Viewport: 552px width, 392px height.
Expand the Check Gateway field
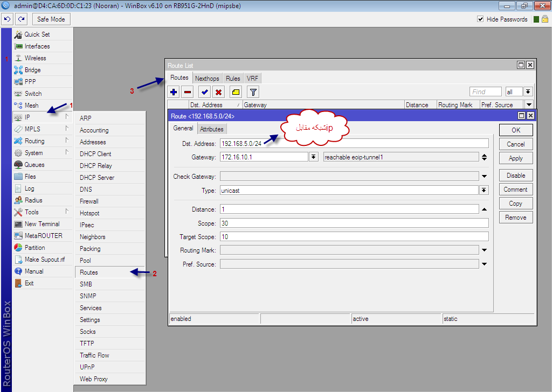(x=485, y=176)
